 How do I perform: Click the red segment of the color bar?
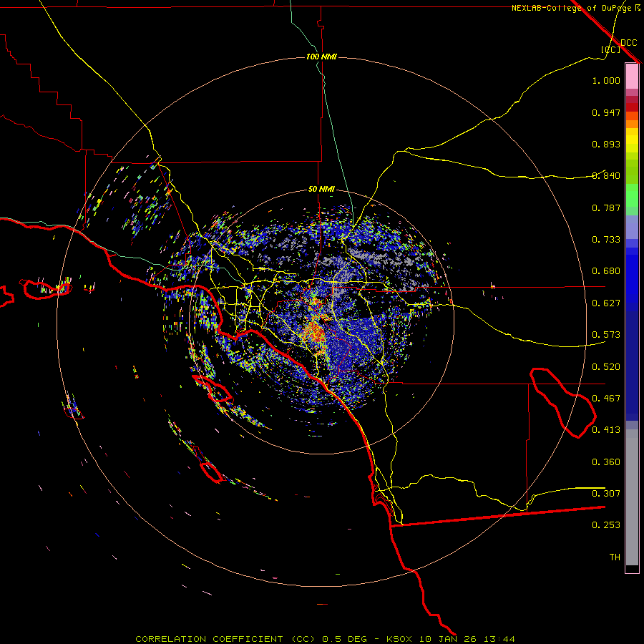point(632,107)
